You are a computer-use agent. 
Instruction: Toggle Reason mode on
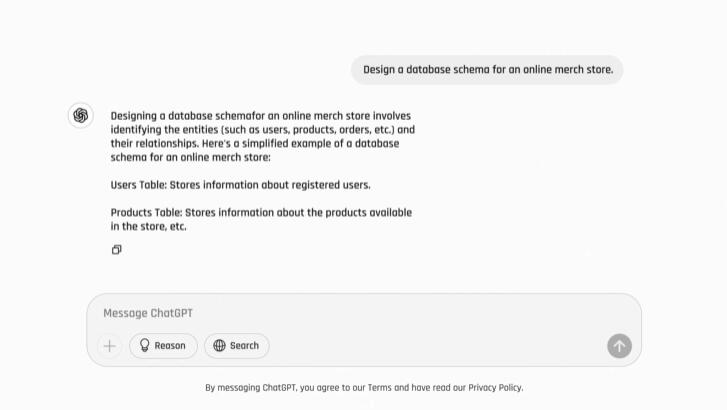coord(163,346)
